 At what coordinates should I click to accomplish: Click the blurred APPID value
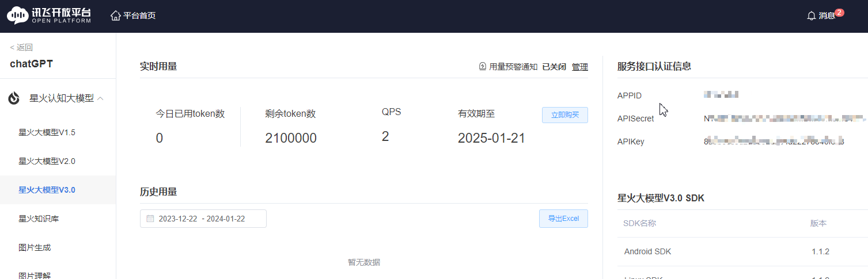tap(721, 94)
